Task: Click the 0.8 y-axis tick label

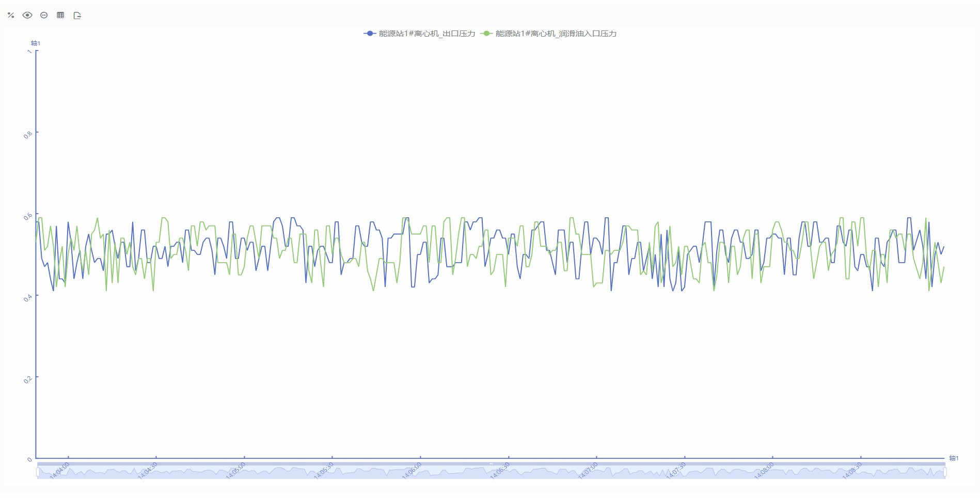Action: point(28,135)
